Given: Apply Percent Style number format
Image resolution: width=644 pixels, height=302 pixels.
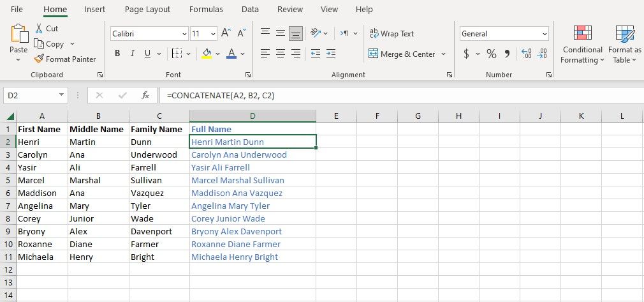Looking at the screenshot, I should (x=492, y=54).
